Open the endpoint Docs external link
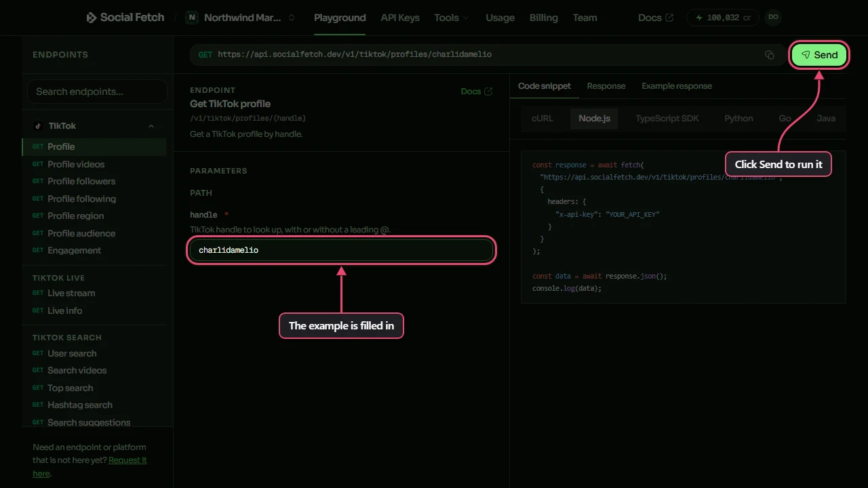 477,91
